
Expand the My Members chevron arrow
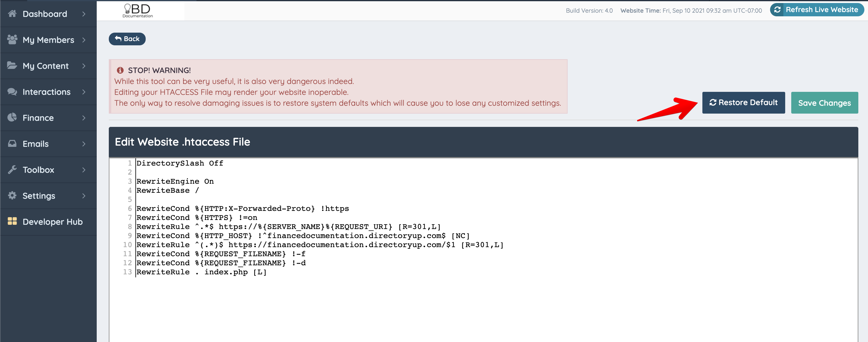click(x=84, y=40)
